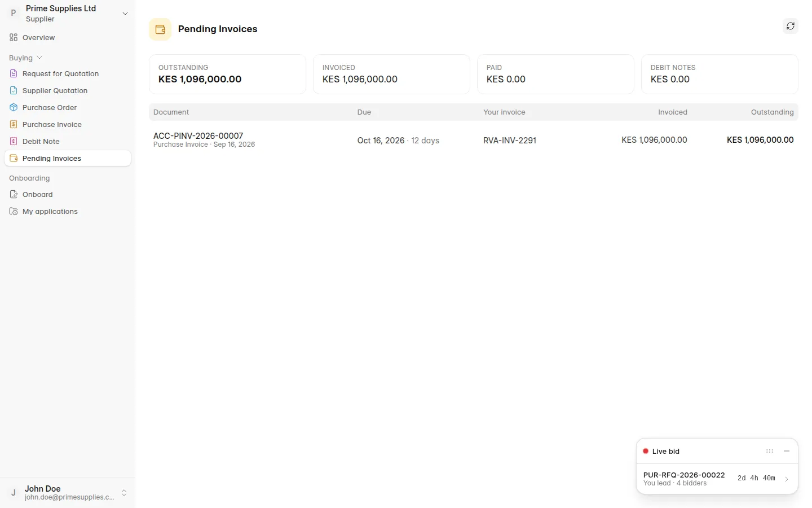Click the Live bid drag handle dots
812x508 pixels.
(x=770, y=451)
